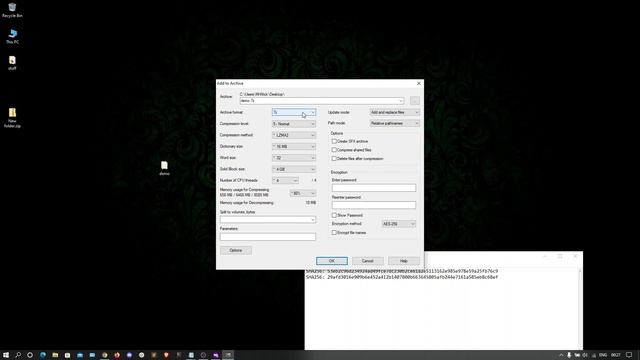640x360 pixels.
Task: Confirm with the OK button
Action: coord(332,261)
